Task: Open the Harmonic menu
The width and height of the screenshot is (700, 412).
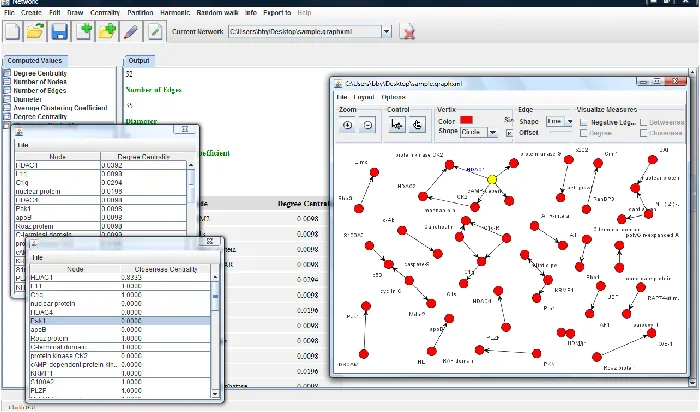Action: coord(175,12)
